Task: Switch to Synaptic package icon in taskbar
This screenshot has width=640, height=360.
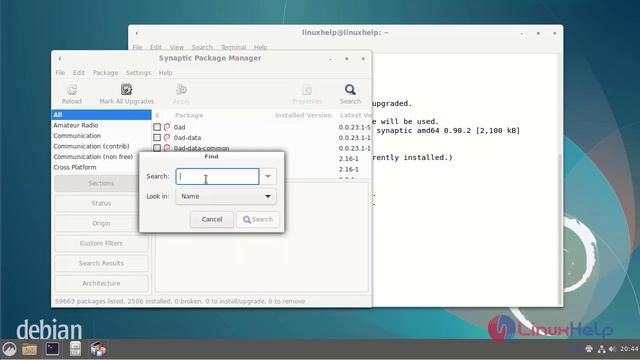Action: tap(98, 349)
